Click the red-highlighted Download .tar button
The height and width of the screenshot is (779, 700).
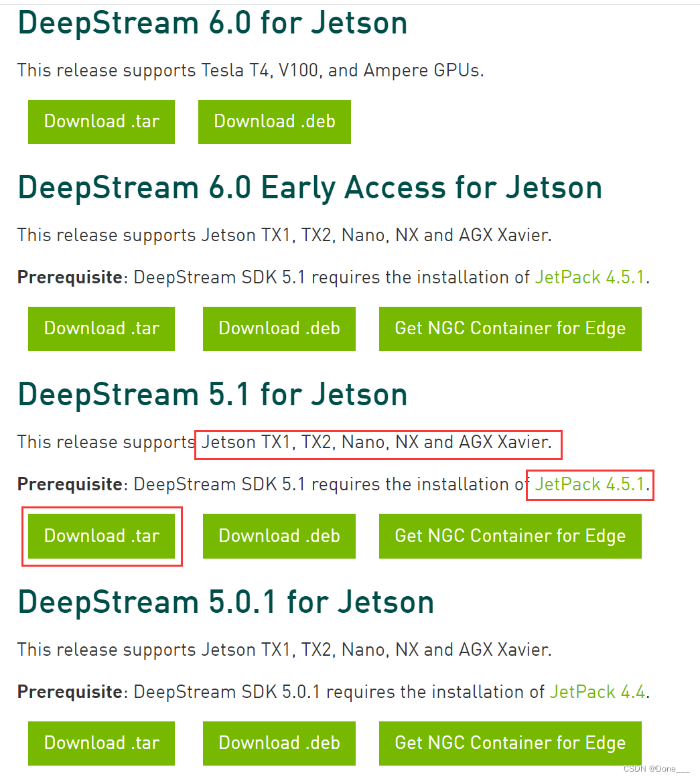click(x=101, y=536)
